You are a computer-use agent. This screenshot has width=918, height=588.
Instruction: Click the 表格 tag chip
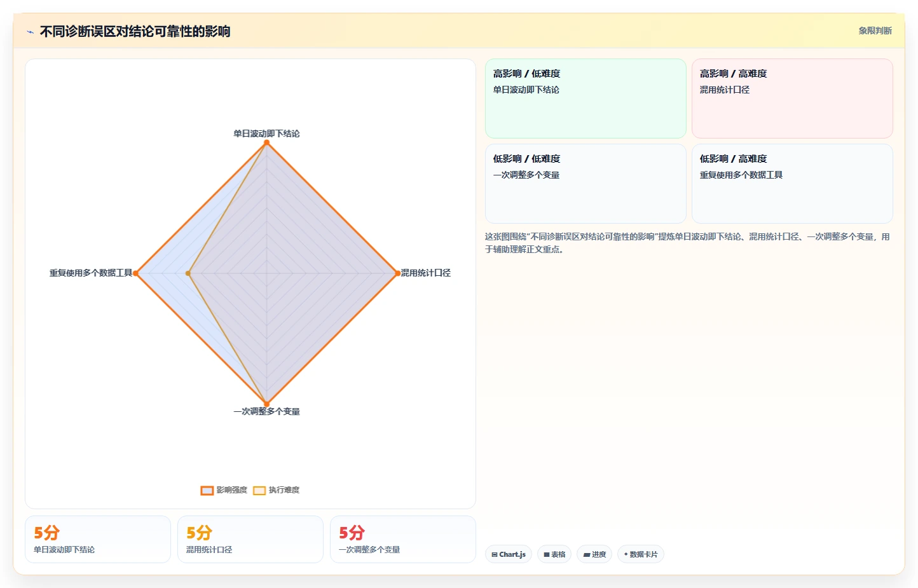554,554
